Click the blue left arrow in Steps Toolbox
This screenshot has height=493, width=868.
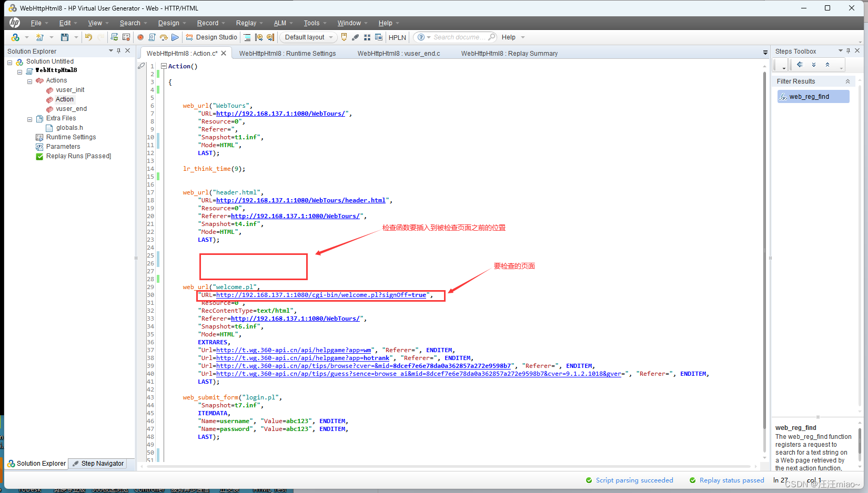(800, 65)
